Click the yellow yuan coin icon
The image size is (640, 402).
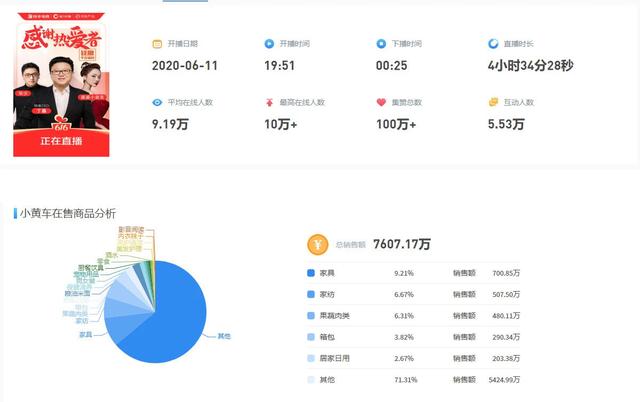coord(317,244)
